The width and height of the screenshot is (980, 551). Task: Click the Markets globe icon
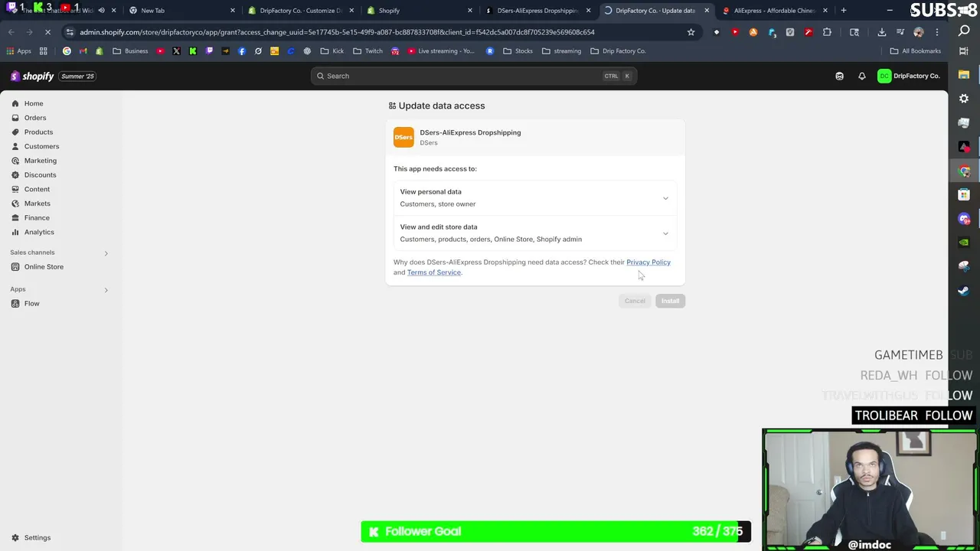pyautogui.click(x=15, y=204)
